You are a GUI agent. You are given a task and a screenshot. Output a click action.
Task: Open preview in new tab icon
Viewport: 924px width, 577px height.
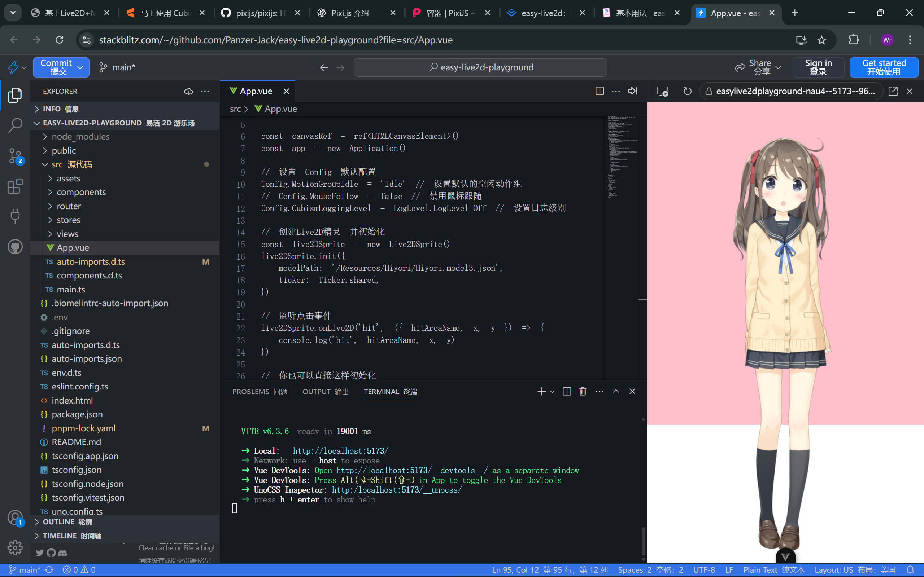tap(893, 91)
